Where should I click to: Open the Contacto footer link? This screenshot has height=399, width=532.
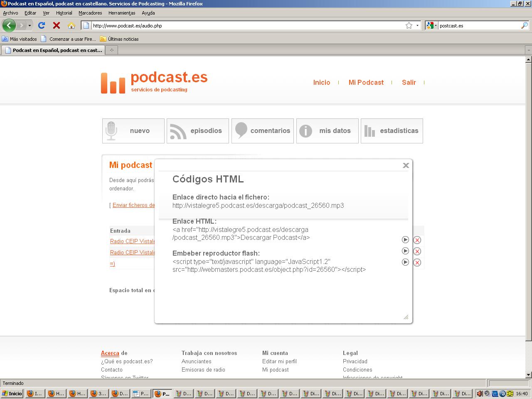click(112, 370)
